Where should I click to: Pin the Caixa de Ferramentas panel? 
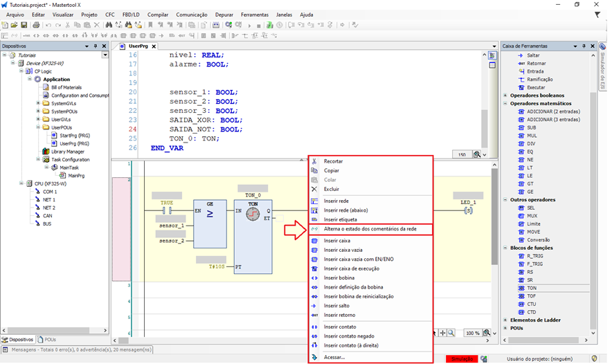point(585,46)
